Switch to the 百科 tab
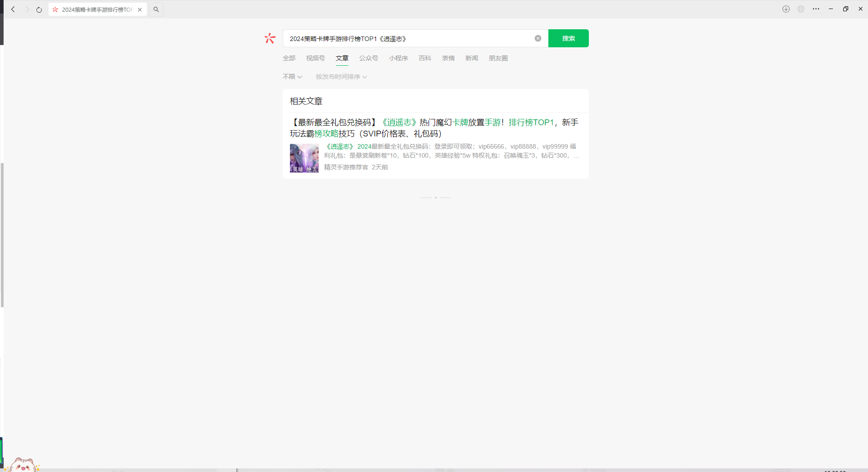 425,58
